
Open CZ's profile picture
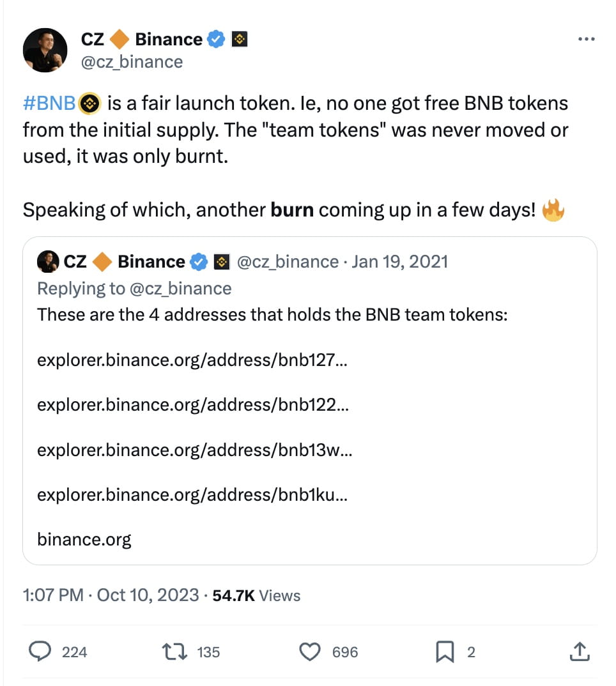[x=45, y=50]
